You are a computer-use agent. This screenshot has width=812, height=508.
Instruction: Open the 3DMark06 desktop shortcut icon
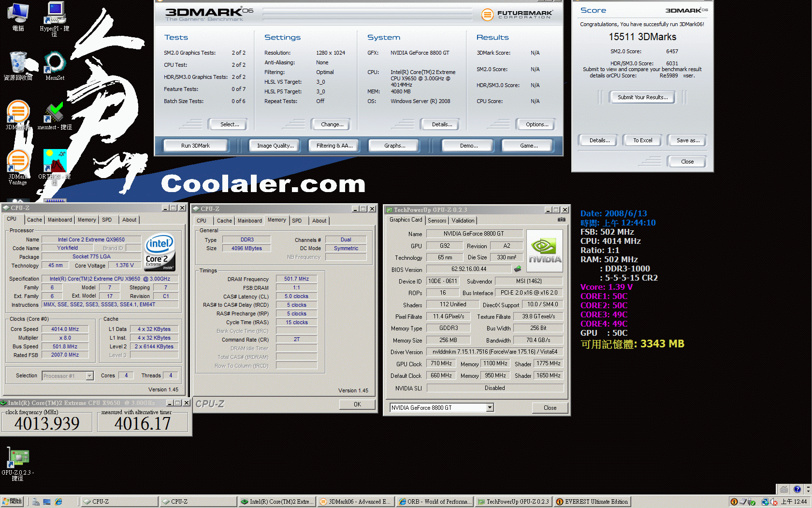tap(18, 115)
